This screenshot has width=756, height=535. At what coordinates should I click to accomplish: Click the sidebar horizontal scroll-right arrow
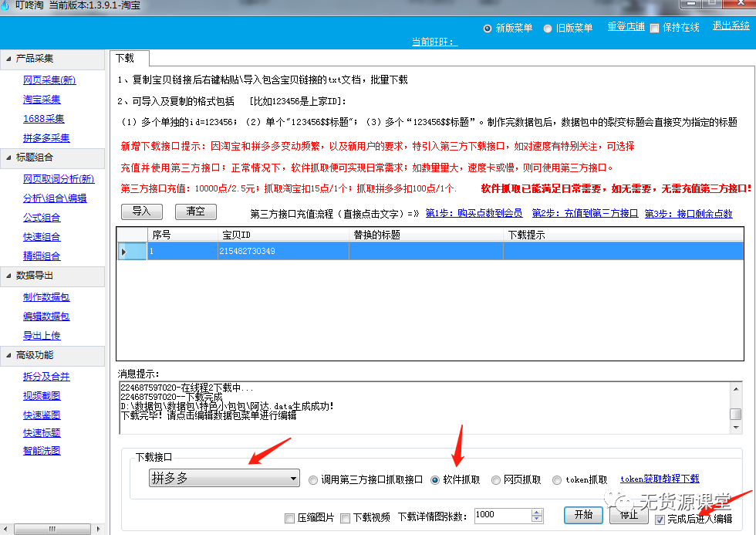click(99, 529)
